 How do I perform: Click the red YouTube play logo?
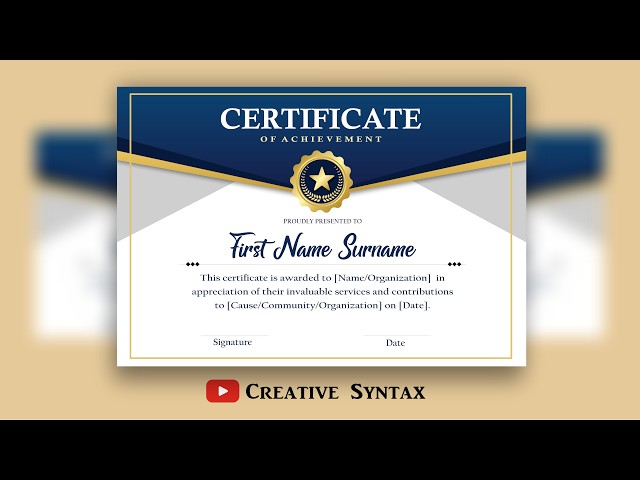(222, 391)
